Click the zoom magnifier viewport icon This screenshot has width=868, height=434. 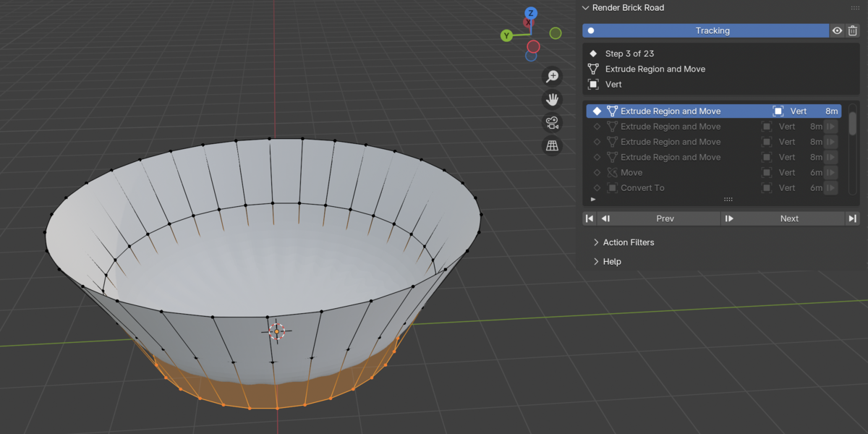[553, 77]
